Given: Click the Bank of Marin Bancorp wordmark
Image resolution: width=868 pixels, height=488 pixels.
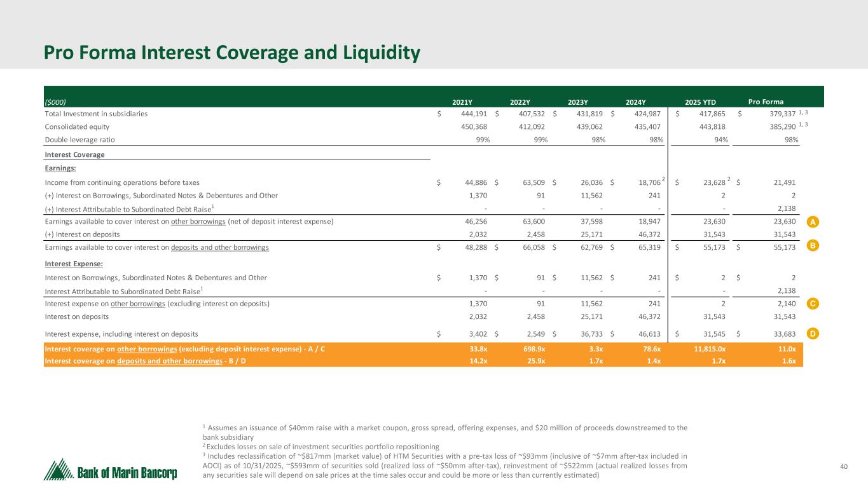Looking at the screenshot, I should coord(128,473).
